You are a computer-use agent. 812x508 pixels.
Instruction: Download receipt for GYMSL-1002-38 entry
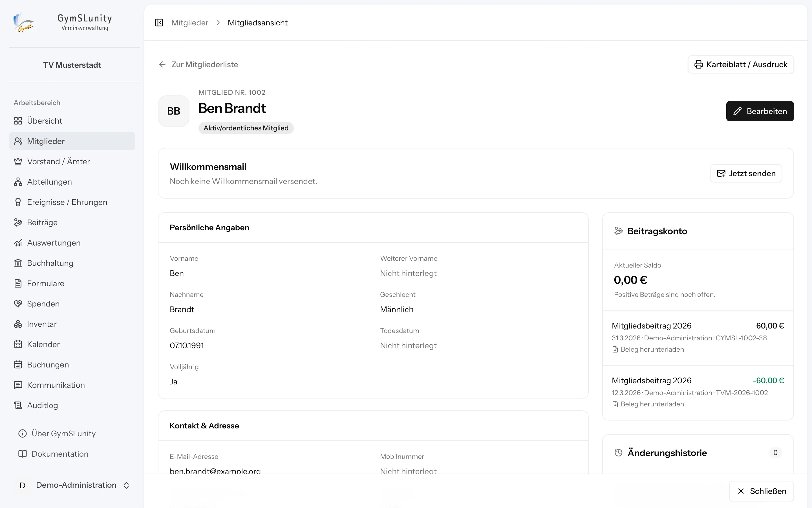point(648,349)
